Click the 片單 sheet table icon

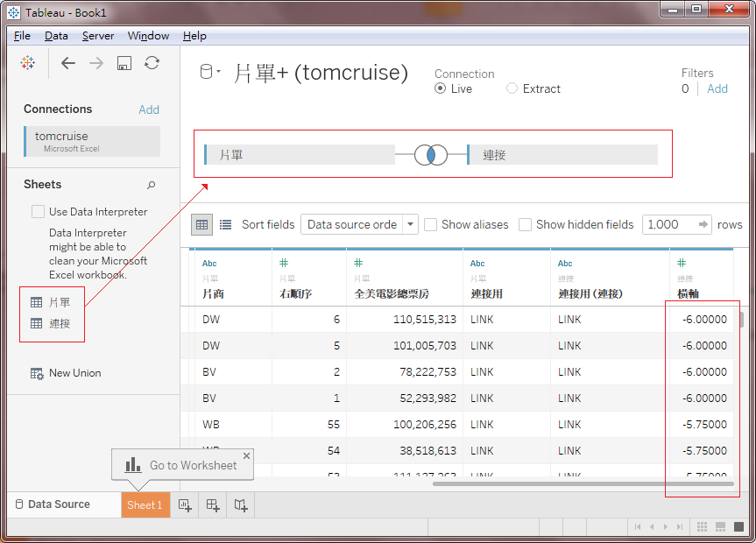click(x=36, y=302)
